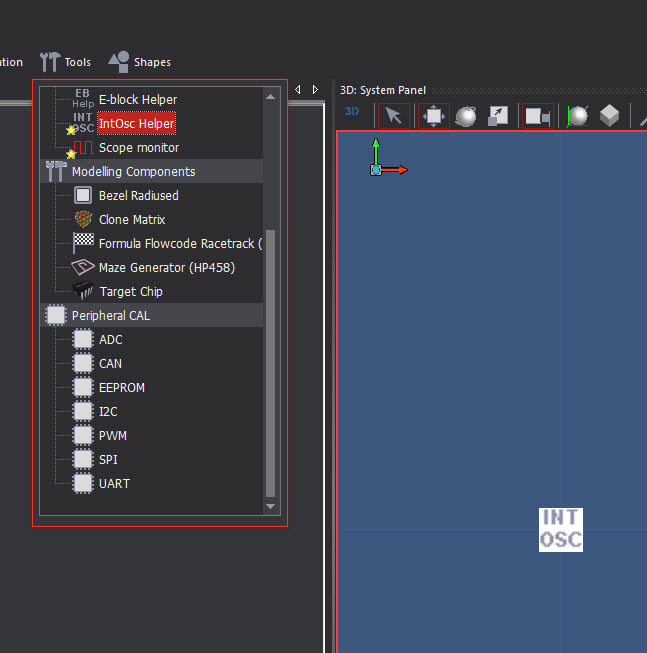Screen dimensions: 647x653
Task: Click the EB Help icon
Action: click(x=83, y=99)
